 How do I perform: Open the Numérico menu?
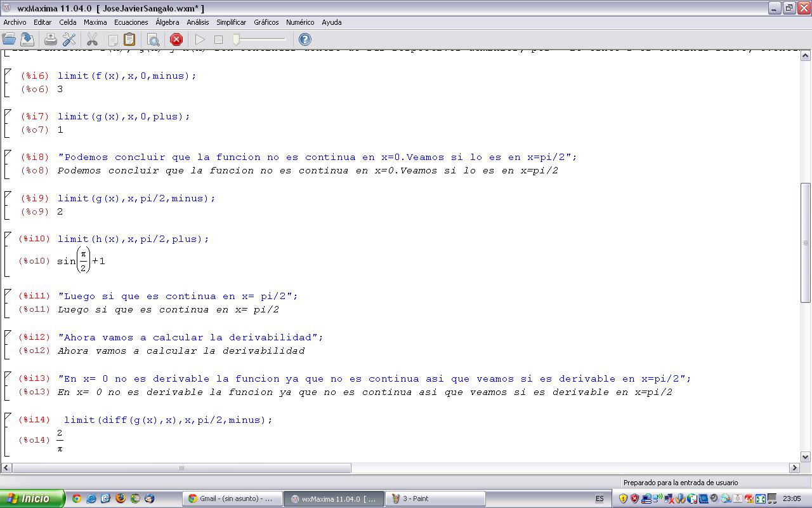[x=300, y=22]
